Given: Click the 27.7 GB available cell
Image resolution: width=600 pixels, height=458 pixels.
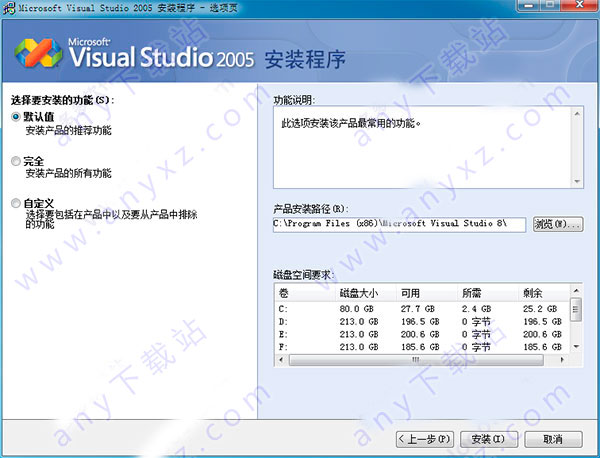Looking at the screenshot, I should 417,309.
